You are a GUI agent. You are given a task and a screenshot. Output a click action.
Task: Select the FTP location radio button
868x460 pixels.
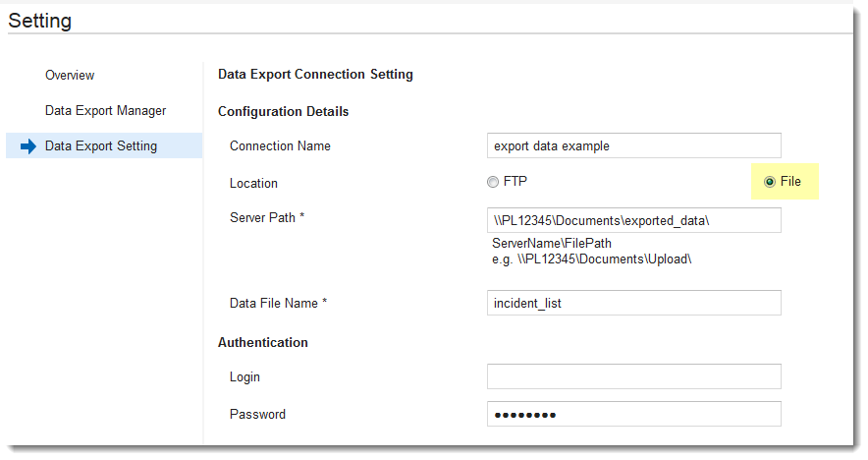(493, 182)
